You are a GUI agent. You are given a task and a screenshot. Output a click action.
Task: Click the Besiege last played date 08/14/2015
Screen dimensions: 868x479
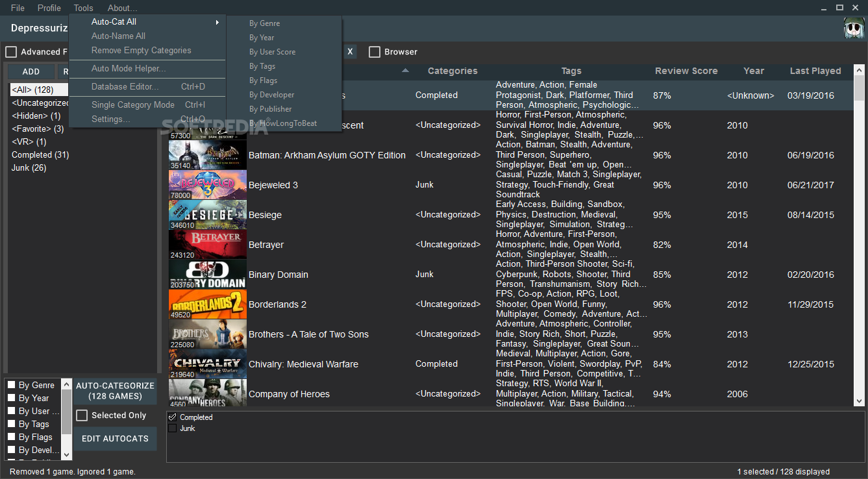(x=811, y=215)
